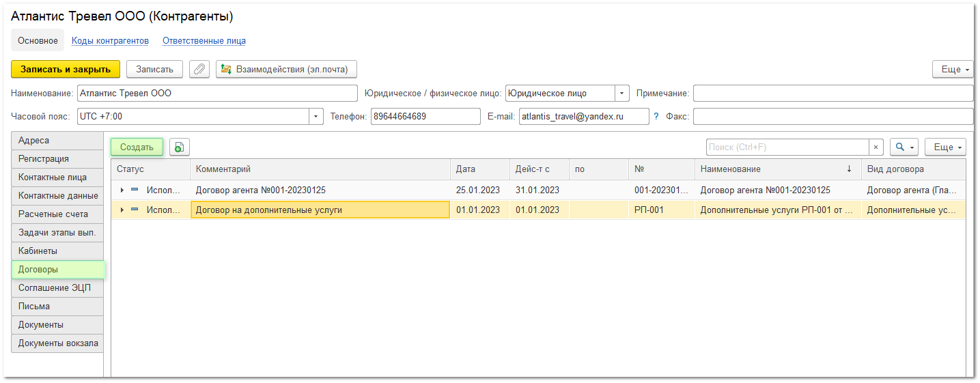Open Взаимодействия (эл.почта) interactions button

286,69
